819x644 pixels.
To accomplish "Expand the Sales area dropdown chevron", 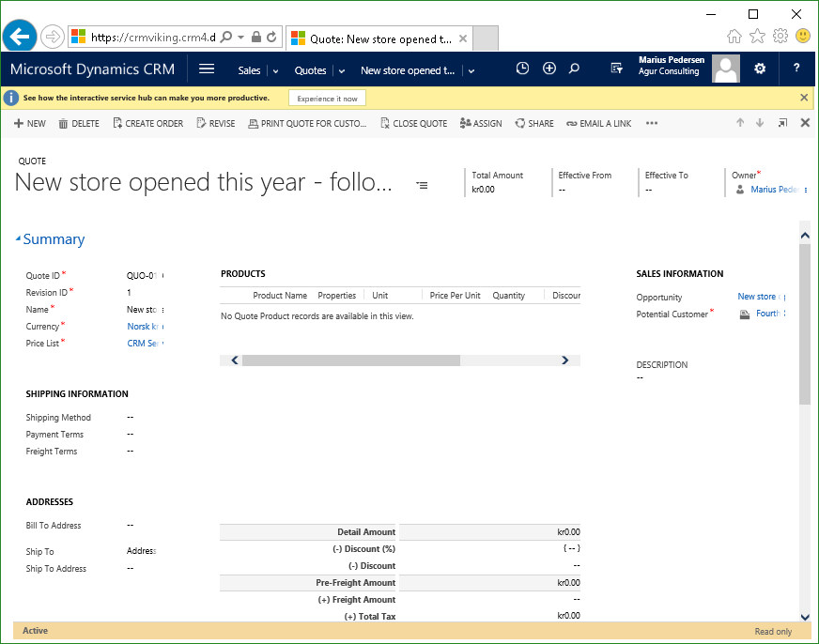I will click(276, 71).
